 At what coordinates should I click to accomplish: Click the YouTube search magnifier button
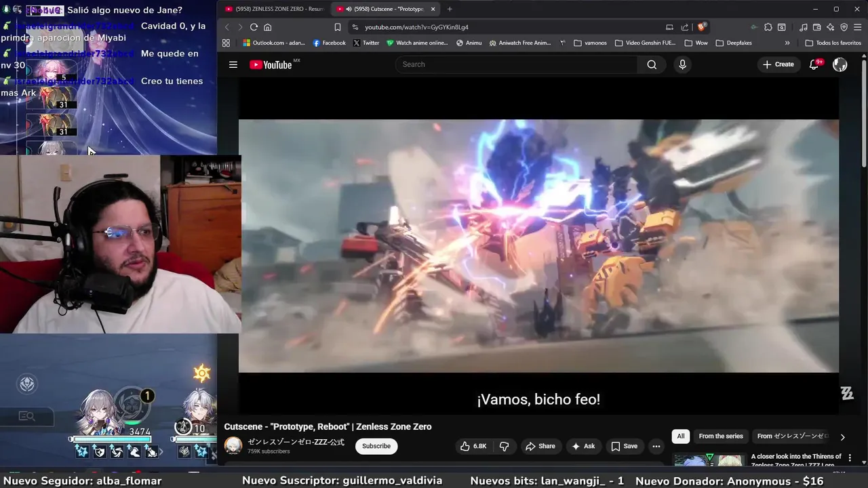(x=652, y=64)
